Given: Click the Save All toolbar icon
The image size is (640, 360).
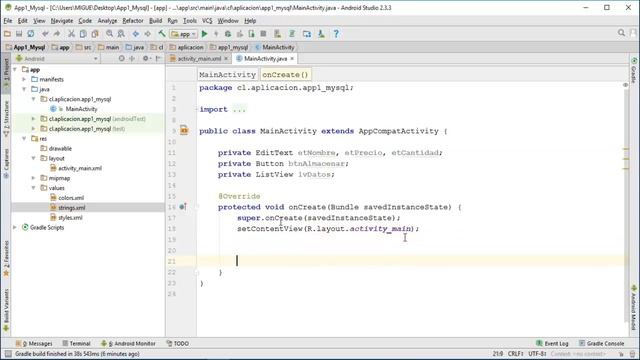Looking at the screenshot, I should point(19,34).
